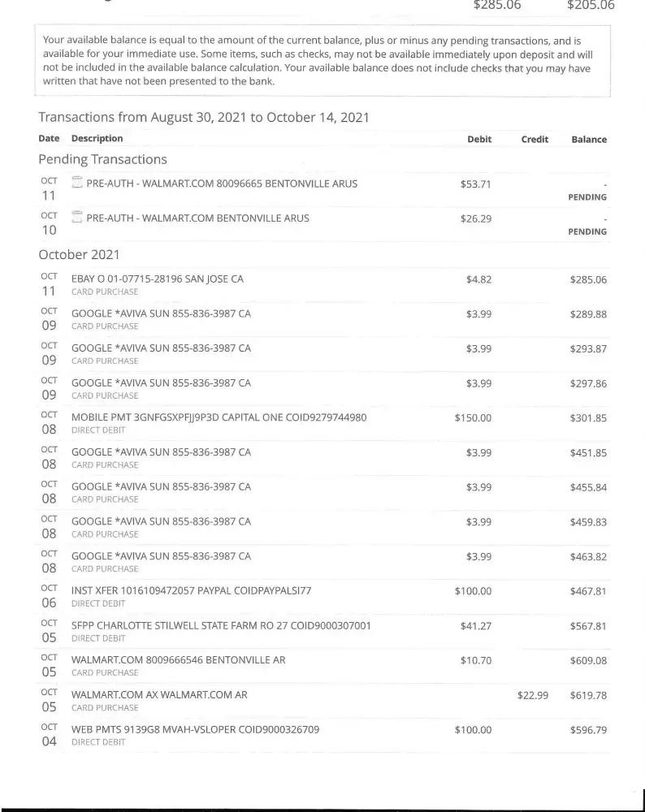Viewport: 645px width, 812px height.
Task: Open the WALMART.COM AX $22.99 credit
Action: point(159,695)
